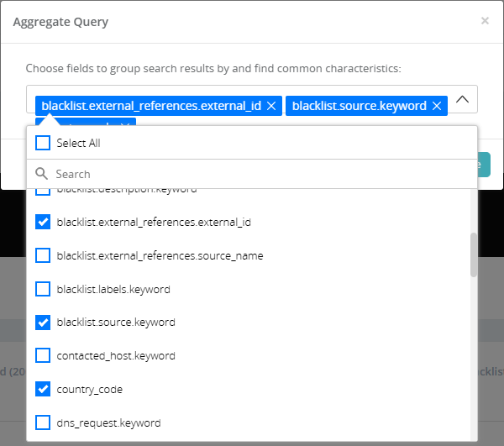Close the Aggregate Query dialog
This screenshot has width=504, height=446.
click(485, 21)
